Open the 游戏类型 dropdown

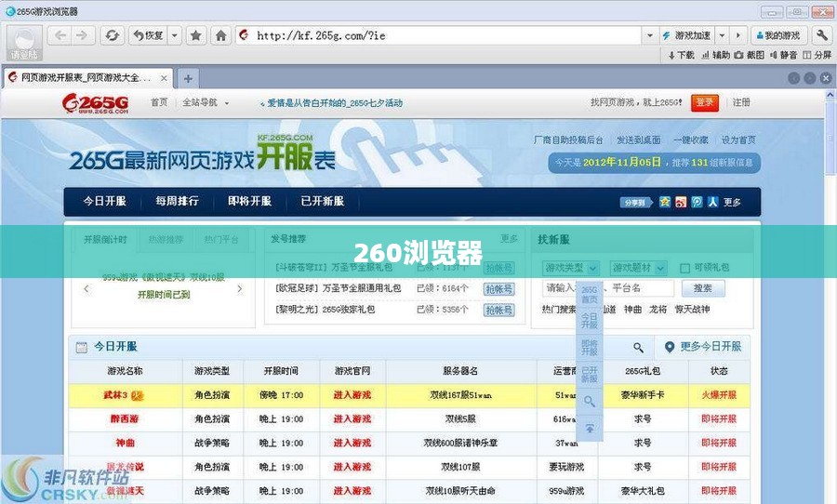coord(571,268)
